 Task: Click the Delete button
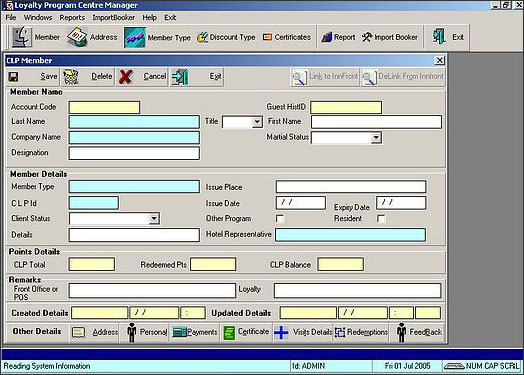(88, 77)
